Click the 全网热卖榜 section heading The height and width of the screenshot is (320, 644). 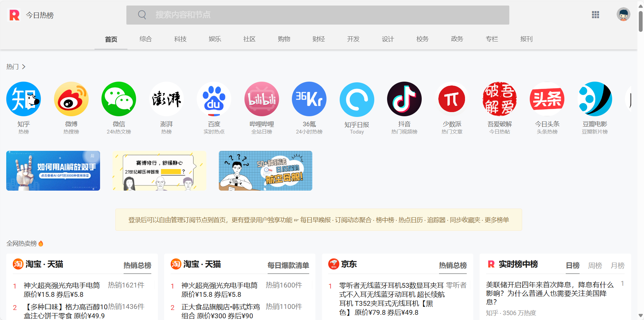pyautogui.click(x=21, y=244)
